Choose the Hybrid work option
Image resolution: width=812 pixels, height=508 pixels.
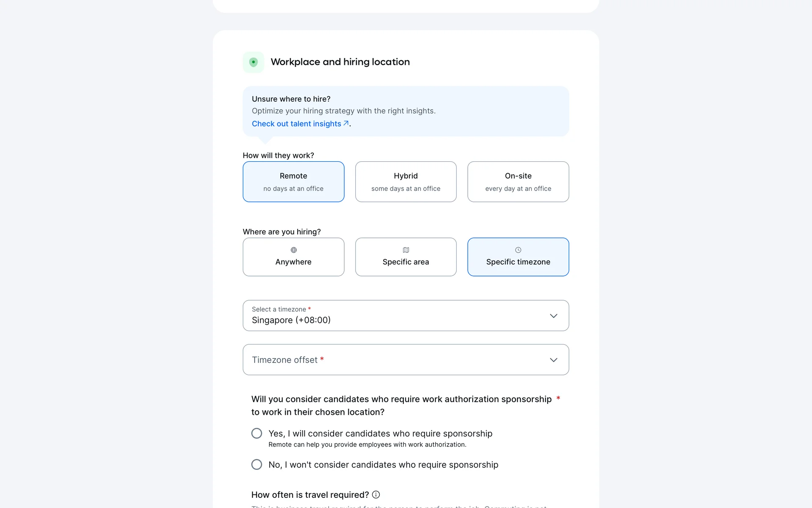(x=406, y=182)
